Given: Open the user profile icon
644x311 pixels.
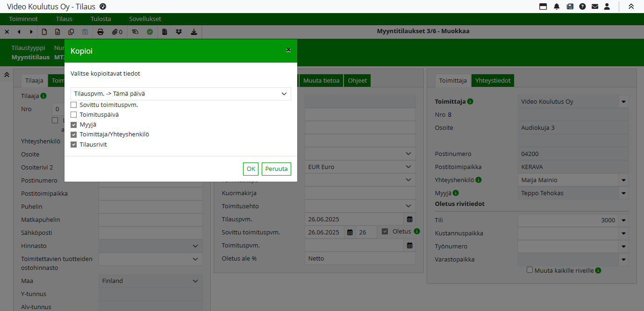Looking at the screenshot, I should point(607,7).
